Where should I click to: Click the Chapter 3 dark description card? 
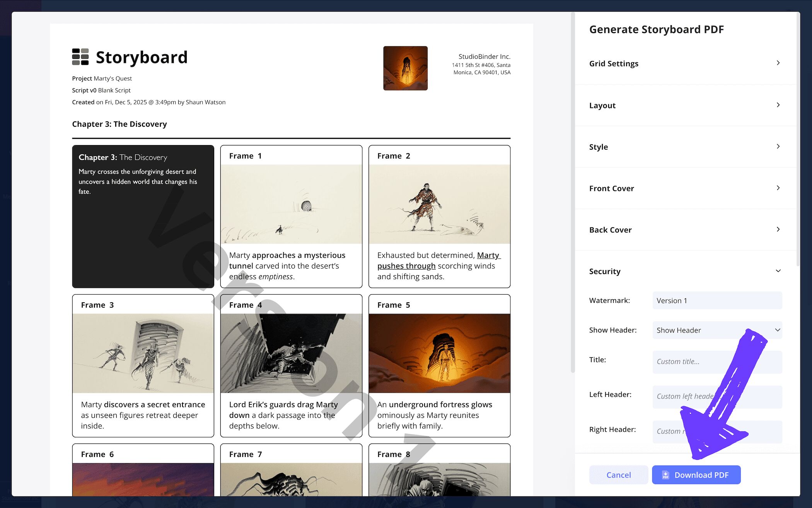[143, 215]
